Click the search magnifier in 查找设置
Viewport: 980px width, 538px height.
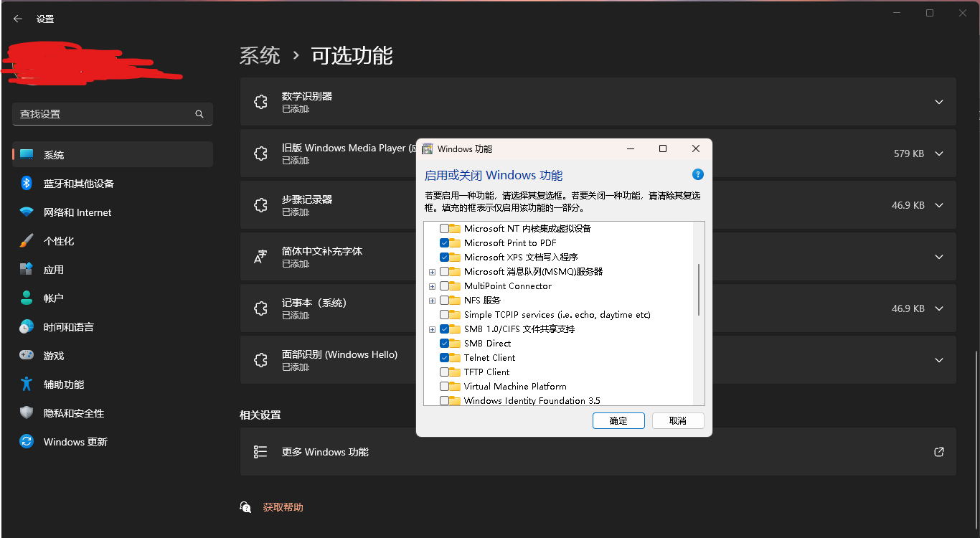click(199, 114)
